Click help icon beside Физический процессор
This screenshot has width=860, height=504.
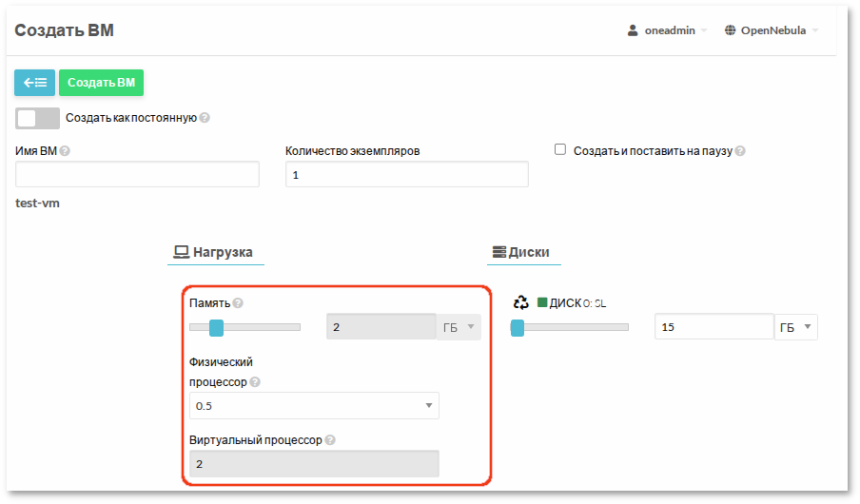tap(255, 382)
